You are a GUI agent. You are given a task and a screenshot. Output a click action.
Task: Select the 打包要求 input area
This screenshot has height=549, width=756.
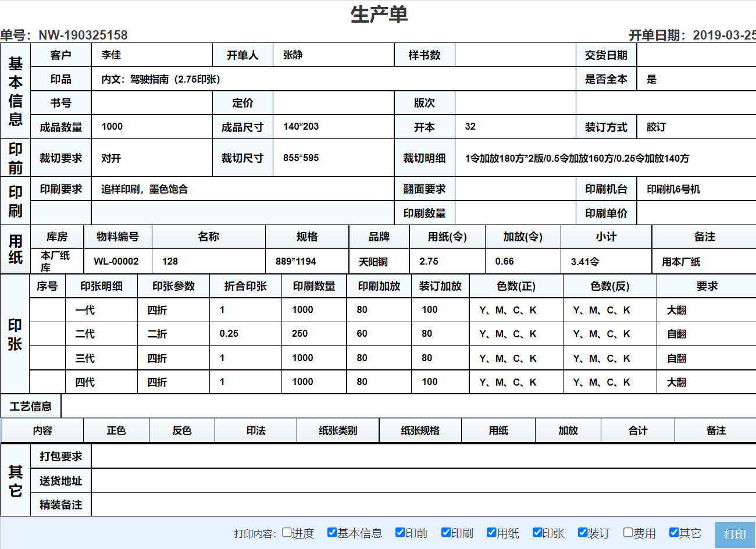[x=407, y=457]
